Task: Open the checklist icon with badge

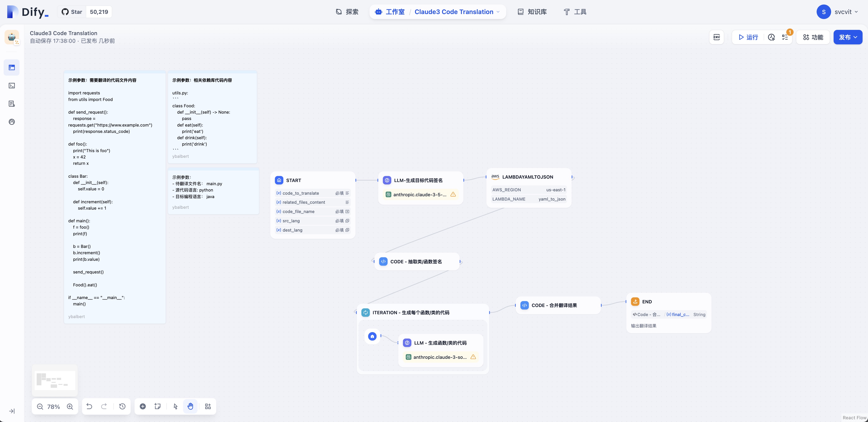Action: click(785, 37)
